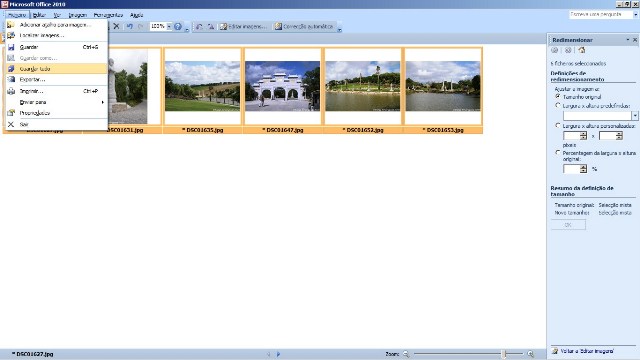Select thumbnail DSC01635.jpg

tap(202, 90)
